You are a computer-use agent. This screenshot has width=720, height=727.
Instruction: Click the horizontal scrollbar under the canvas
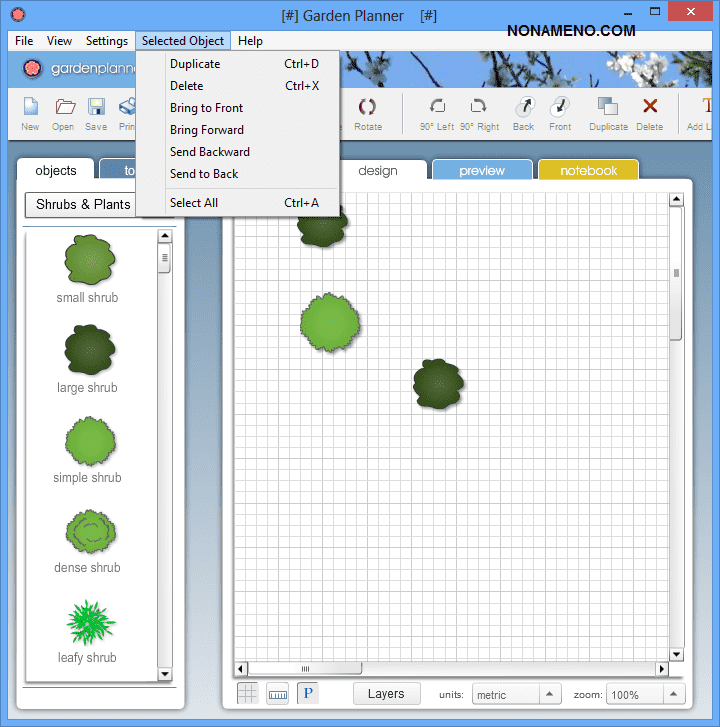point(450,668)
